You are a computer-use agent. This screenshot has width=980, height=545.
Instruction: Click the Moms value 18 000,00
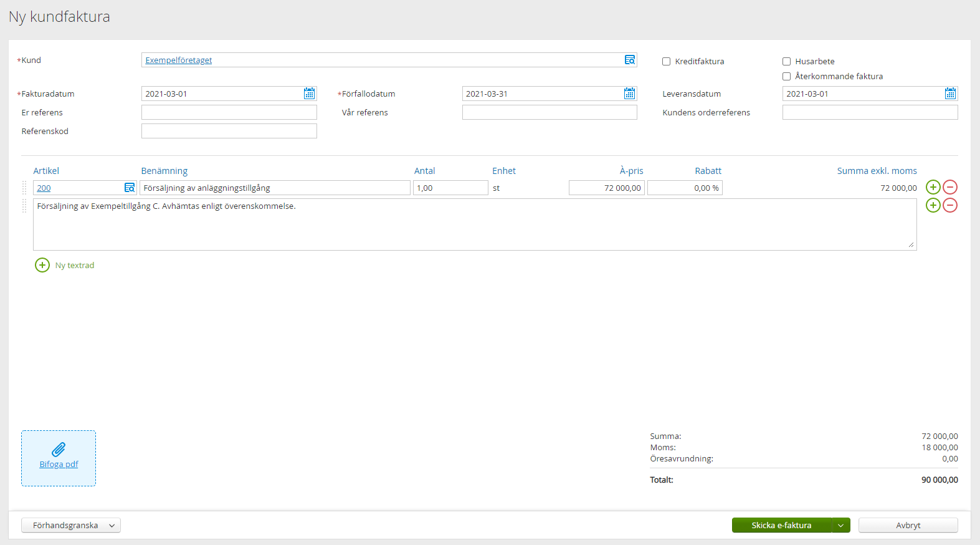[x=940, y=447]
